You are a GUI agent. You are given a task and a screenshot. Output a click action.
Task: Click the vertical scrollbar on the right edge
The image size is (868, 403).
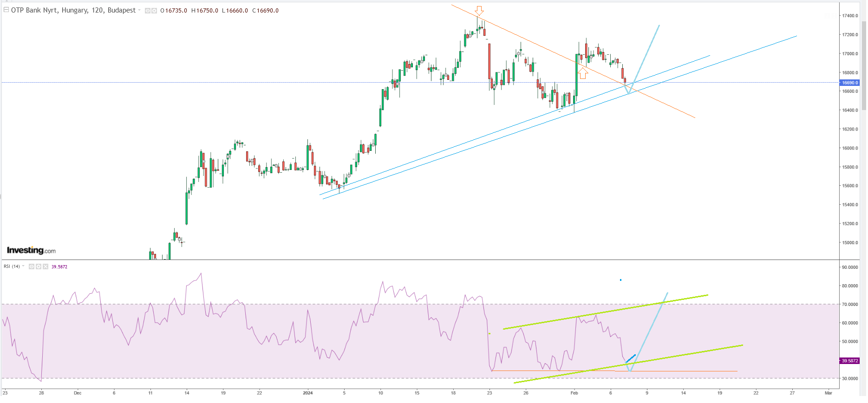864,65
